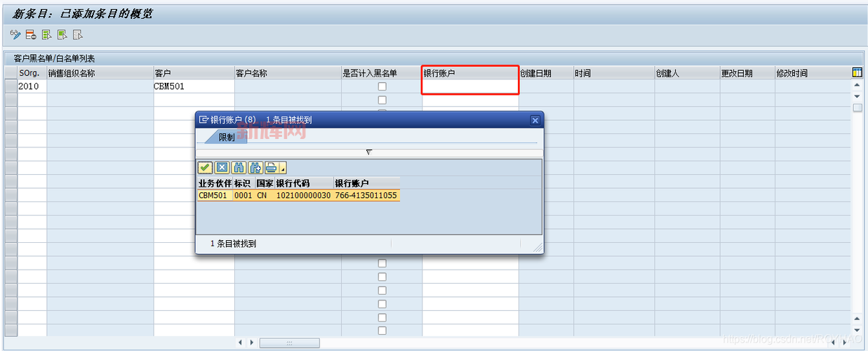Screen dimensions: 868x351
Task: Cancel the popup with the X toolbar icon
Action: [222, 167]
